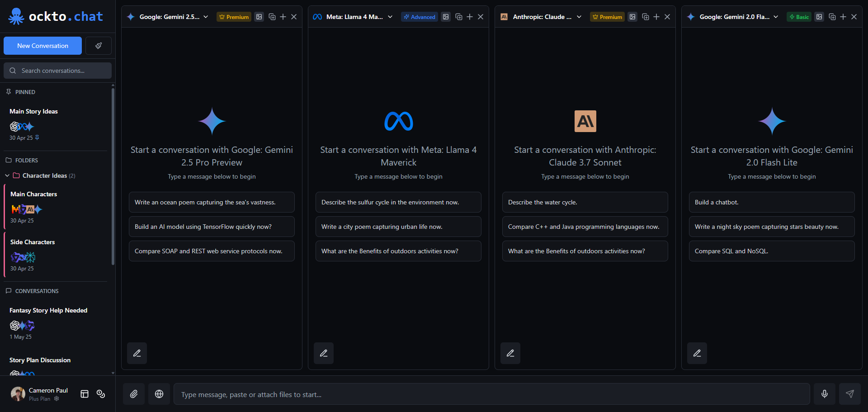Viewport: 868px width, 412px height.
Task: Click the edit pencil icon in Claude panel
Action: (x=510, y=353)
